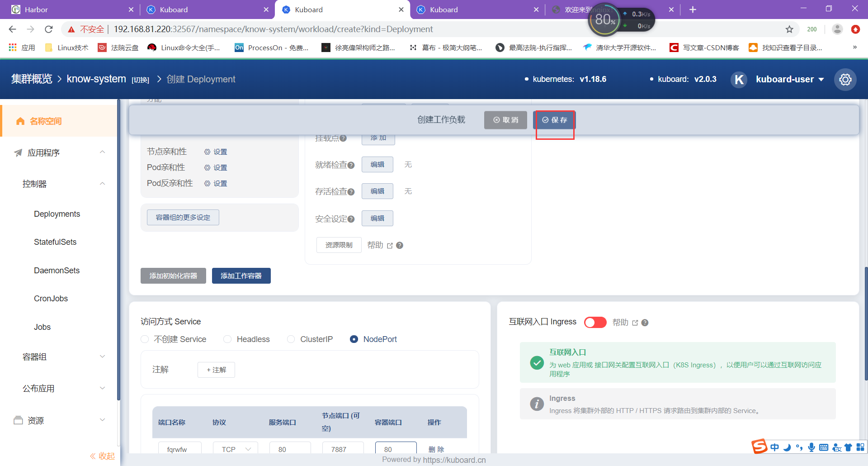Click the keyboard icon in Sogou toolbar
868x466 pixels.
coord(824,447)
